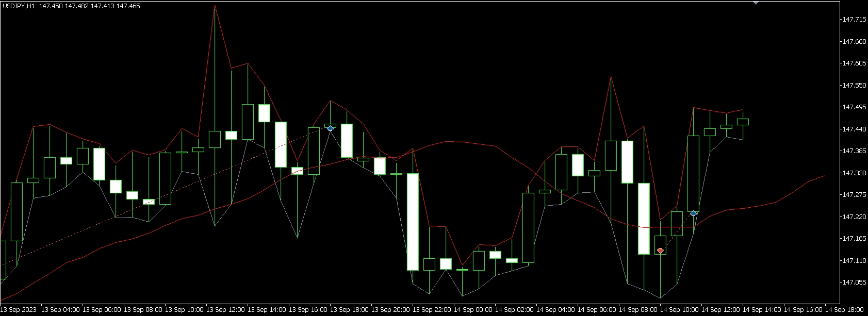The image size is (868, 316).
Task: Click the 14 Sep 00:00 time label
Action: coord(472,310)
